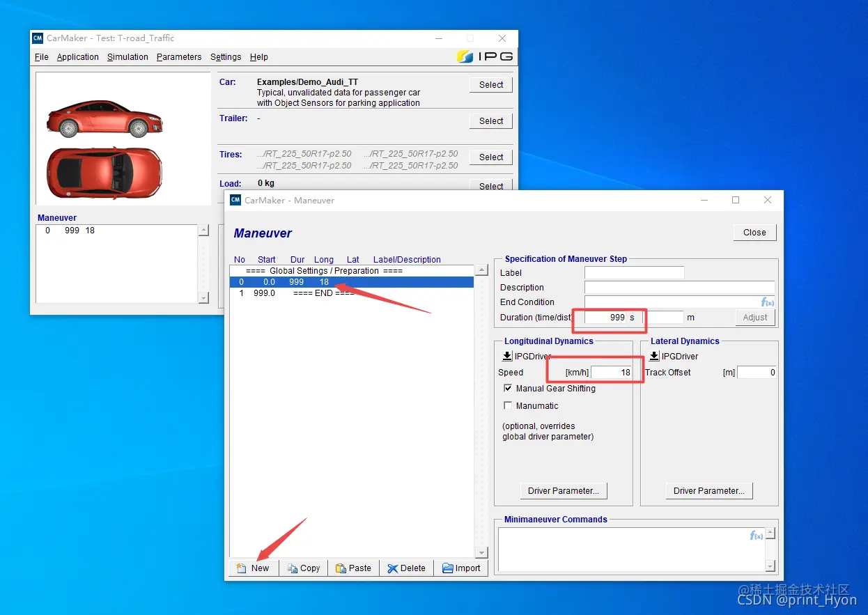Click Select button for Tires
Viewport: 868px width, 615px height.
pos(491,157)
